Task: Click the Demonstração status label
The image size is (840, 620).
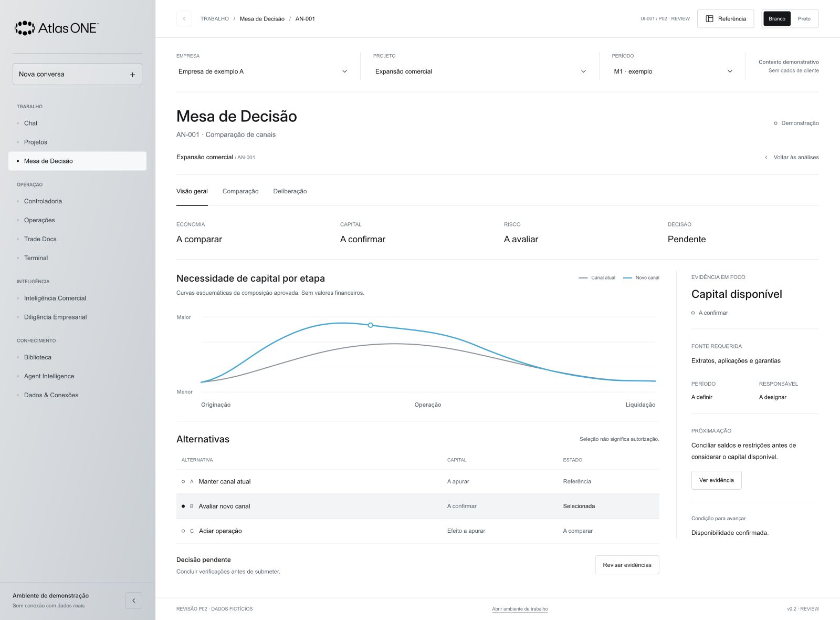Action: [x=796, y=123]
